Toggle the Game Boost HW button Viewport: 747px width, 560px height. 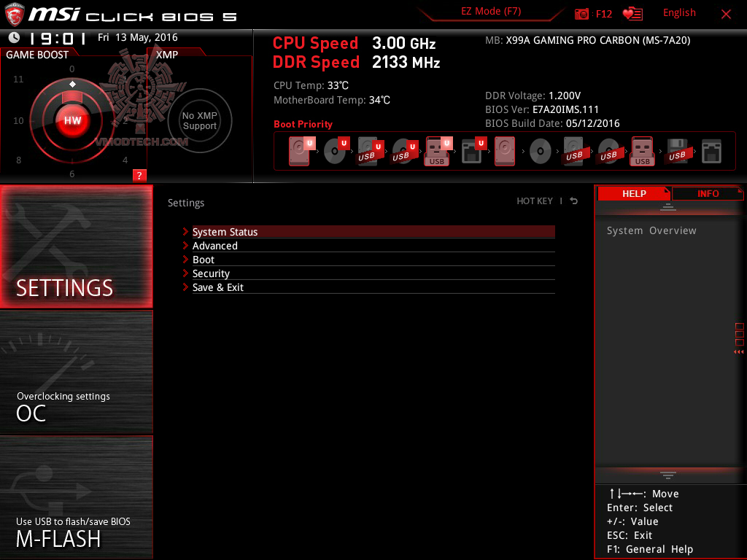click(x=72, y=120)
